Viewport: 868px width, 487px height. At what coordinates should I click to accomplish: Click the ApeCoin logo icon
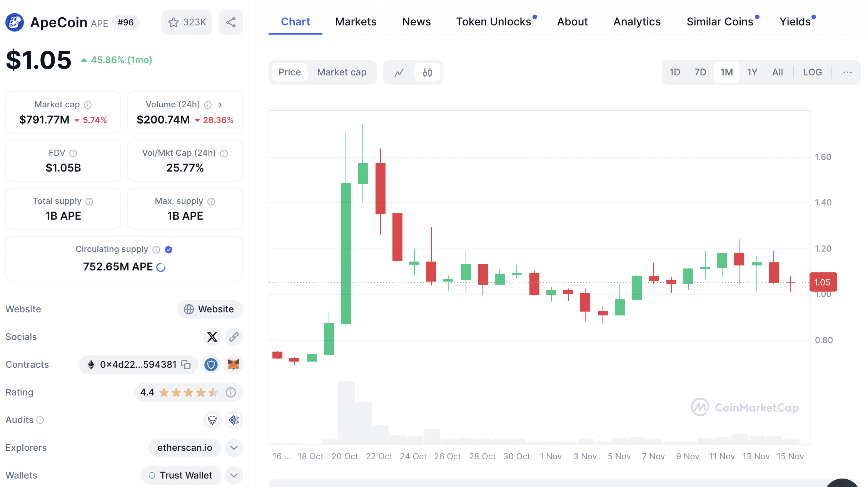click(15, 22)
